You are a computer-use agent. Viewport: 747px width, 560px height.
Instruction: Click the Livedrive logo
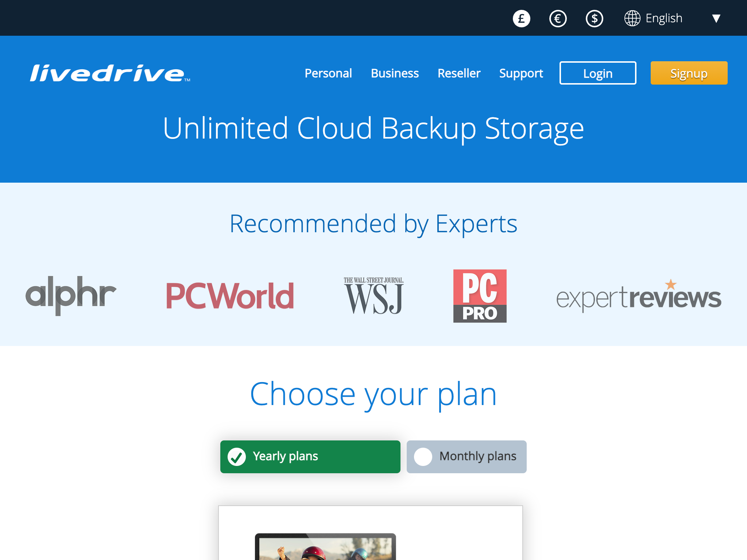pos(110,73)
